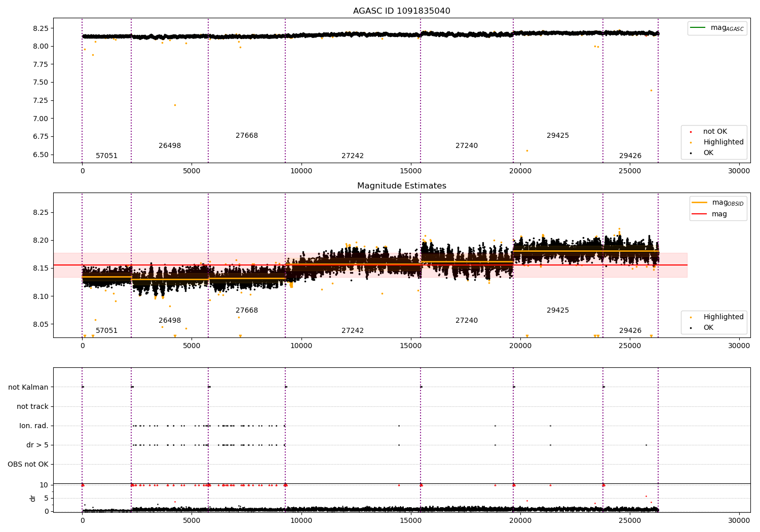Click y-axis tick 8.05 on middle plot
Viewport: 760px width, 532px height.
[41, 325]
